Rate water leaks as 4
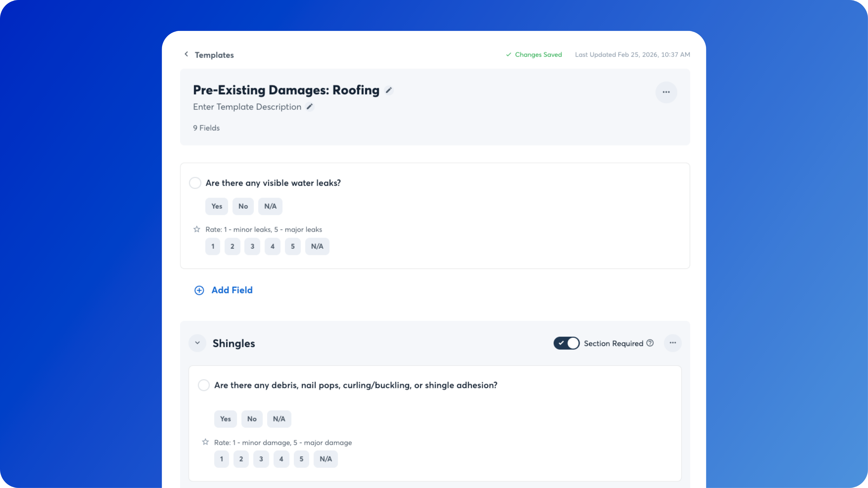Viewport: 868px width, 488px height. point(273,246)
